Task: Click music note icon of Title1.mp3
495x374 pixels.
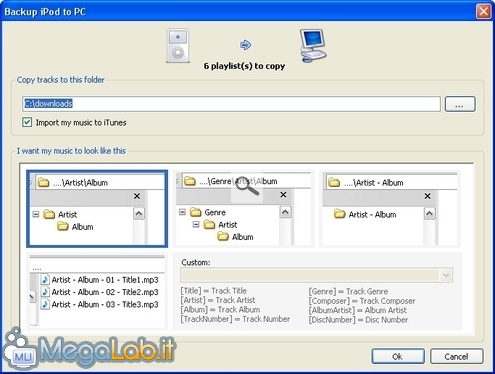Action: (45, 280)
